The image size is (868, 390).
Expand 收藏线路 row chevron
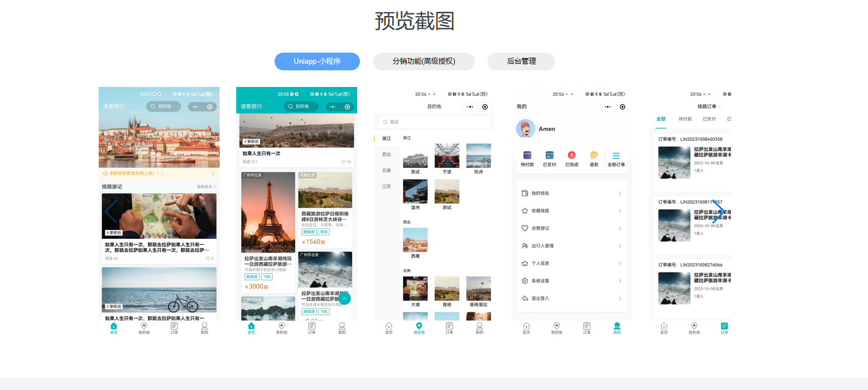(x=620, y=211)
